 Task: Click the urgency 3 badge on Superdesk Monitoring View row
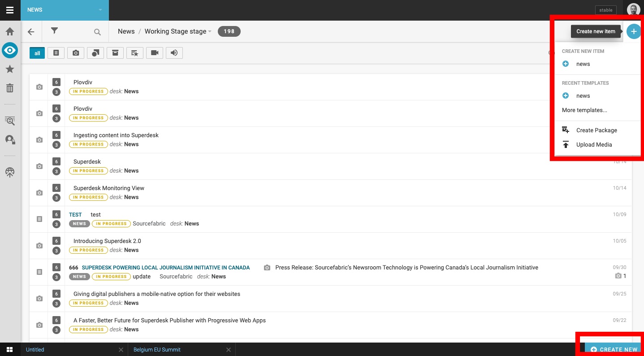tap(56, 198)
